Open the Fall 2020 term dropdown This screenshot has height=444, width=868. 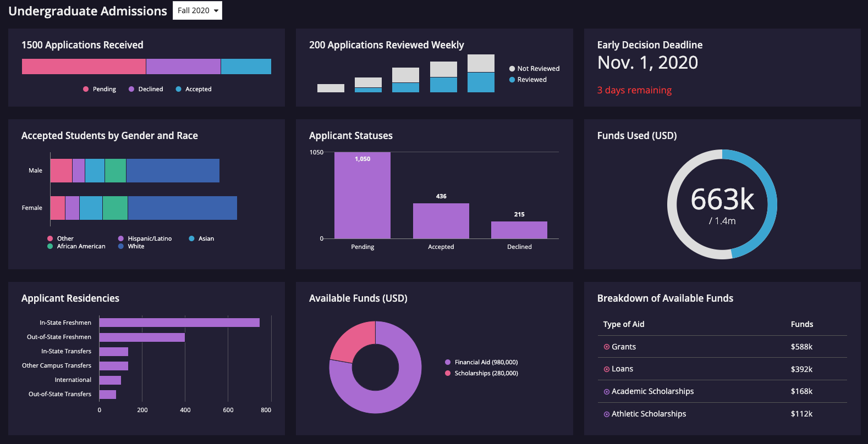click(197, 10)
